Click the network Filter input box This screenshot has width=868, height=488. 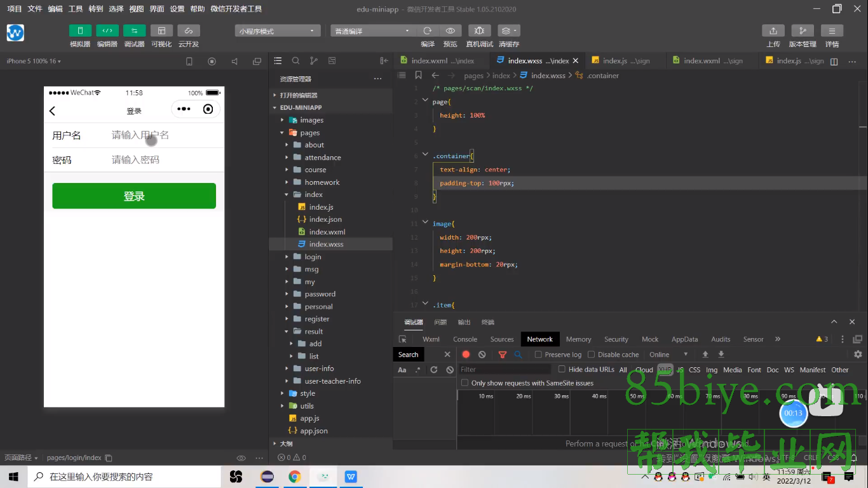pyautogui.click(x=505, y=369)
